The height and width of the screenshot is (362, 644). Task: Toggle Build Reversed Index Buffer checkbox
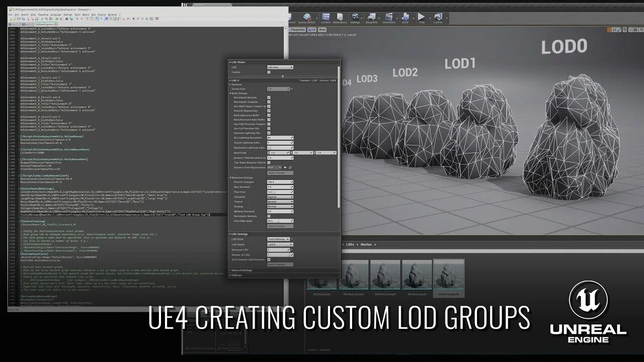(x=269, y=120)
